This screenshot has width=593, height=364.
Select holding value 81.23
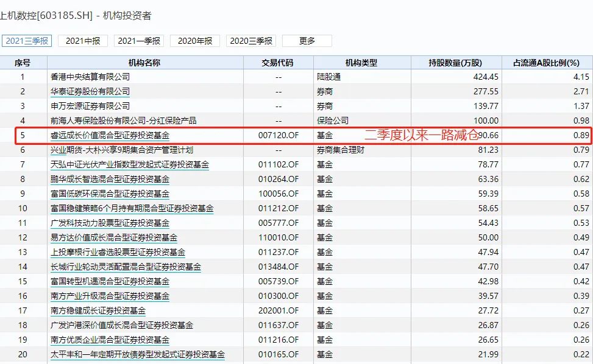pos(488,150)
